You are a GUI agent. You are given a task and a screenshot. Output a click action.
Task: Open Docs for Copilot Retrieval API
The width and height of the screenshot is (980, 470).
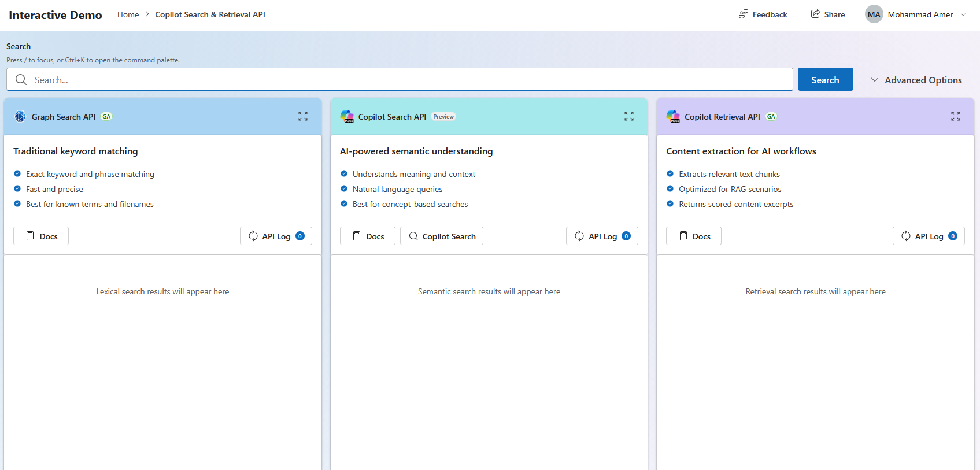[694, 236]
